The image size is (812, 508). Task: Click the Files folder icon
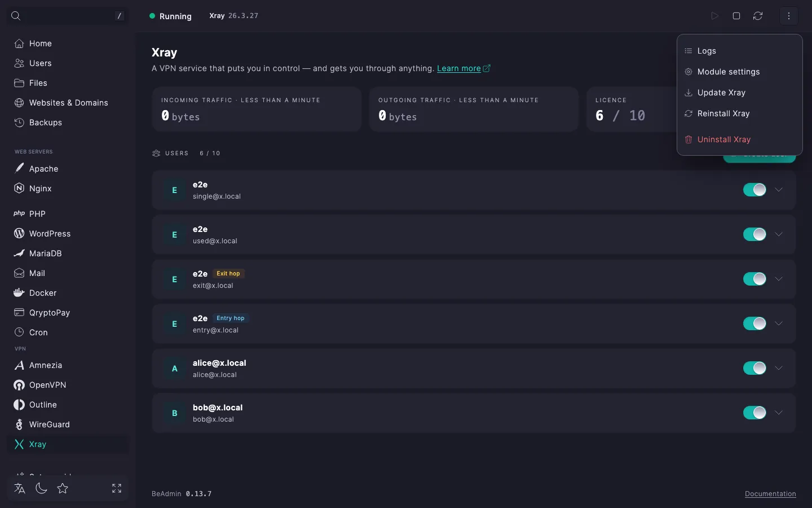point(19,83)
